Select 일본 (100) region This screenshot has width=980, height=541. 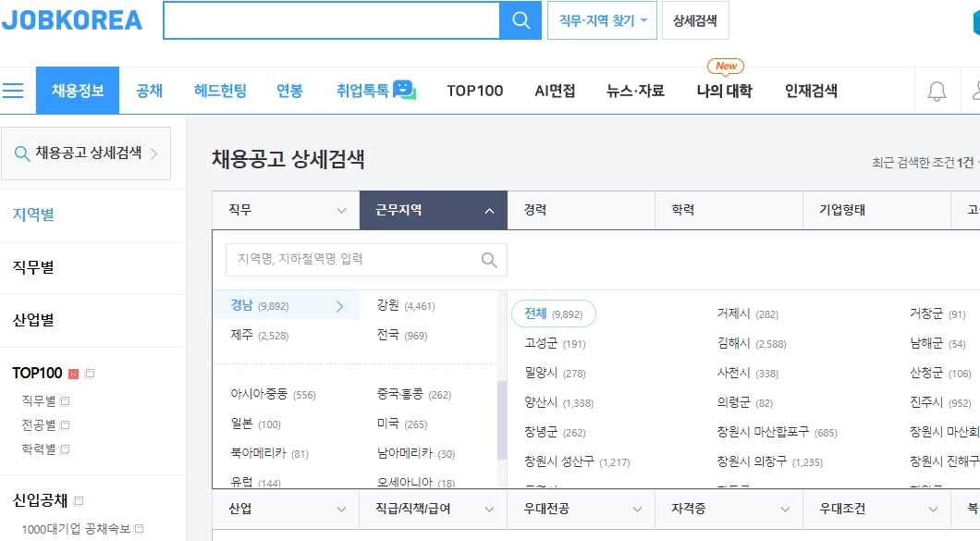(x=255, y=424)
